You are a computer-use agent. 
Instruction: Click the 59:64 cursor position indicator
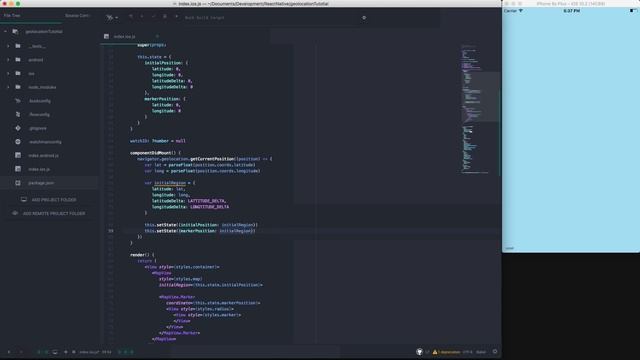(107, 352)
